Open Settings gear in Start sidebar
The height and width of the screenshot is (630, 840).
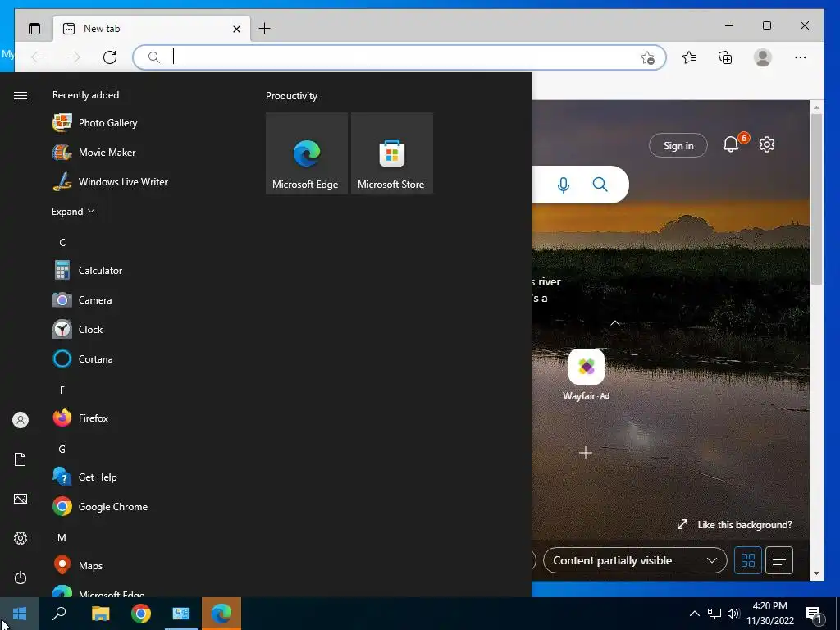point(21,538)
